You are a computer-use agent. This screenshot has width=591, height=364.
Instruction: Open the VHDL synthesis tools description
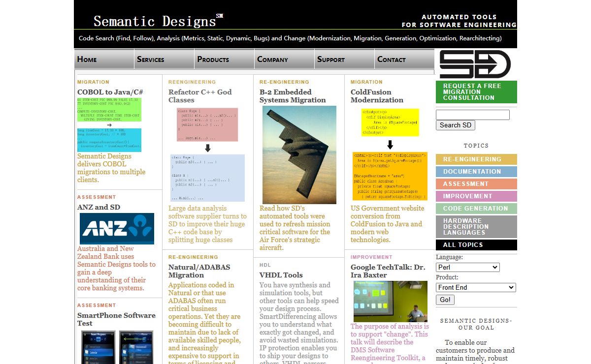(299, 323)
